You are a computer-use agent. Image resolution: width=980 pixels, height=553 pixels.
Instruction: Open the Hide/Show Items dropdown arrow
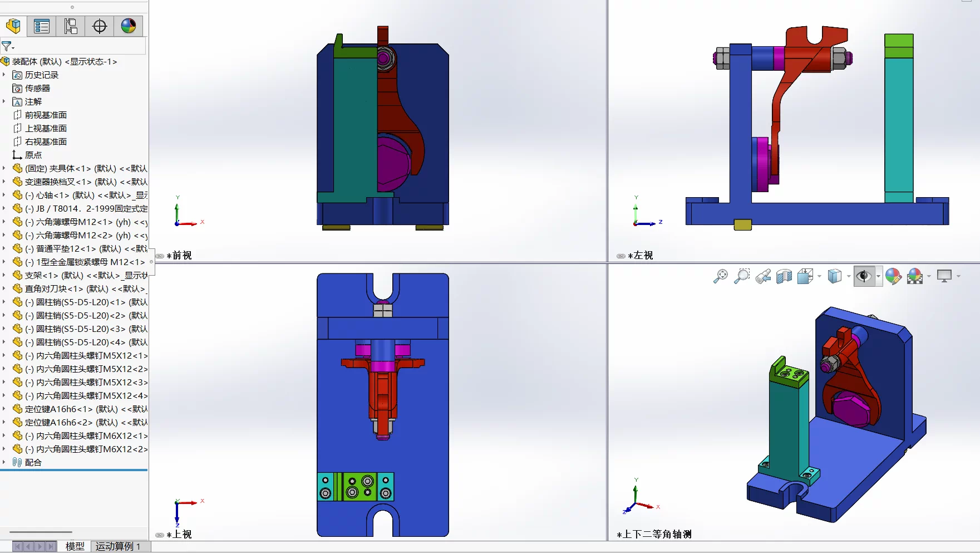pyautogui.click(x=878, y=277)
